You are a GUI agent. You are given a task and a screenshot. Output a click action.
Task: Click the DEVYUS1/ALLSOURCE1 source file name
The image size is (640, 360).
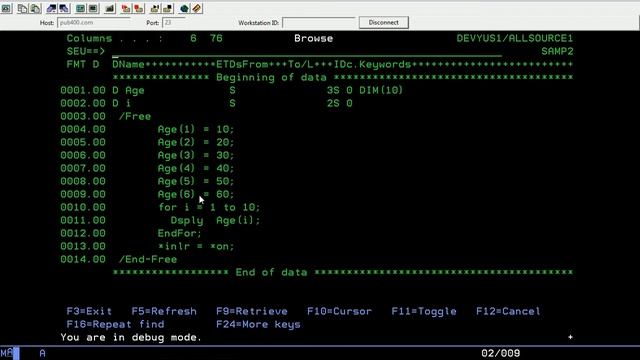coord(515,39)
